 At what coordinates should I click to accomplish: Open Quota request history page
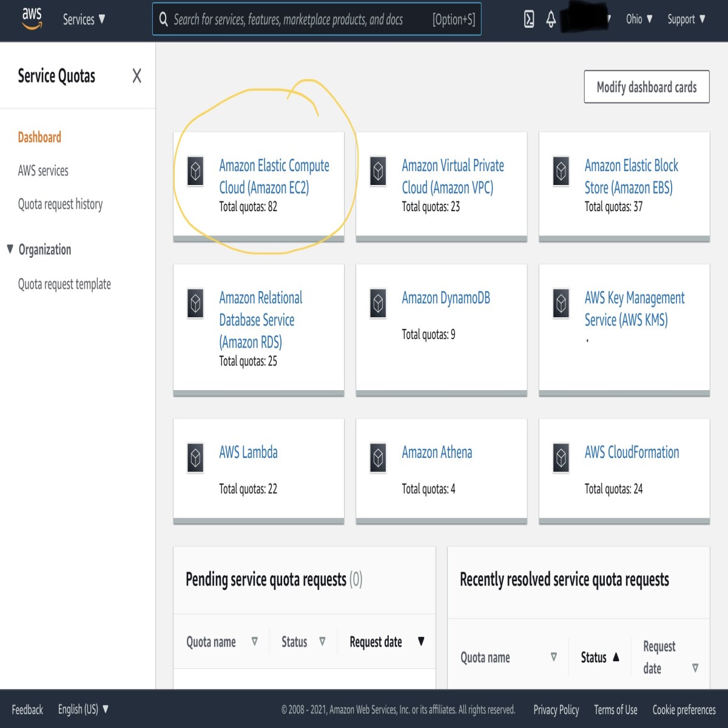click(60, 204)
